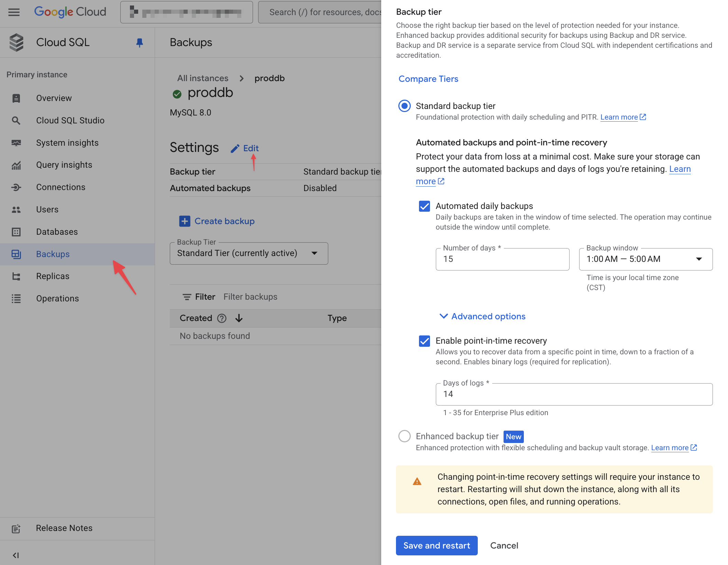Go to Operations in the sidebar
The image size is (728, 565).
[x=57, y=299]
